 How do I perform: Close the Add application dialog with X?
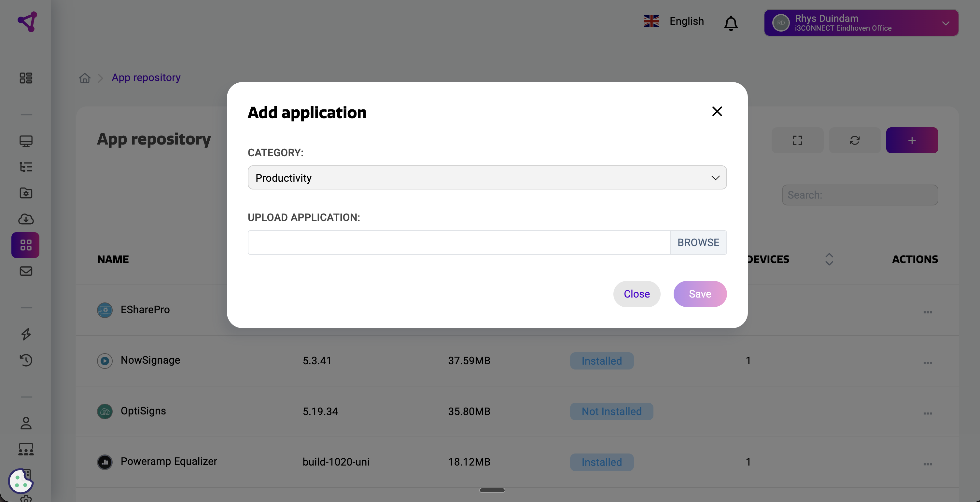click(717, 111)
